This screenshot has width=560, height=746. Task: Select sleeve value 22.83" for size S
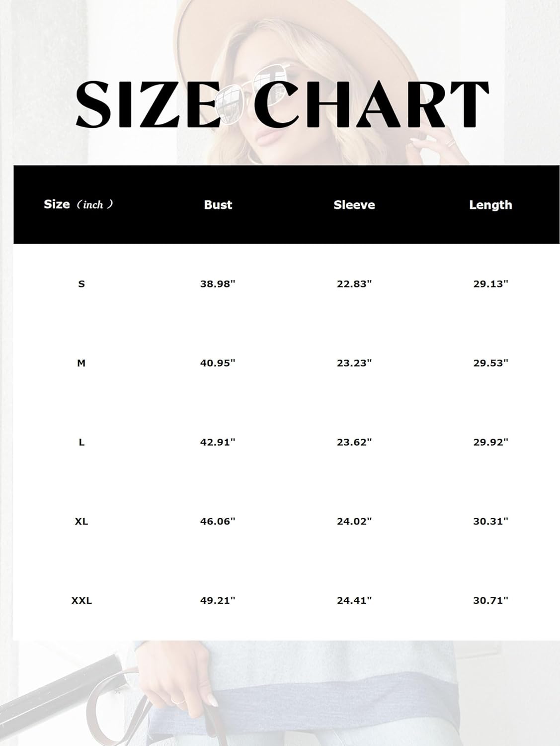tap(354, 284)
